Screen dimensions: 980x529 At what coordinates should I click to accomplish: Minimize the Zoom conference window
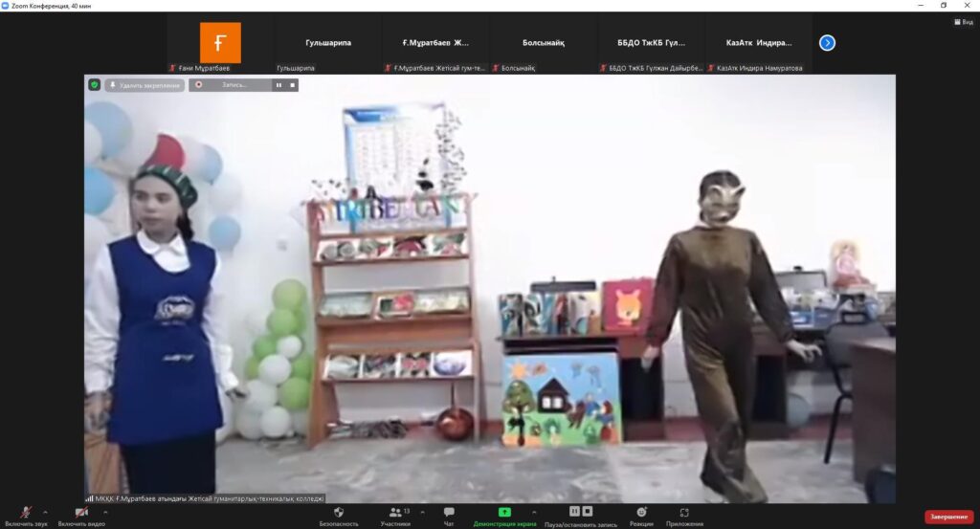[920, 5]
